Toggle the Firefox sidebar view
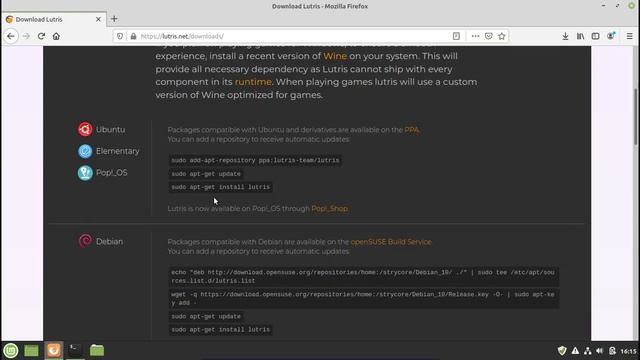Screen dimensions: 640x360 click(x=596, y=36)
